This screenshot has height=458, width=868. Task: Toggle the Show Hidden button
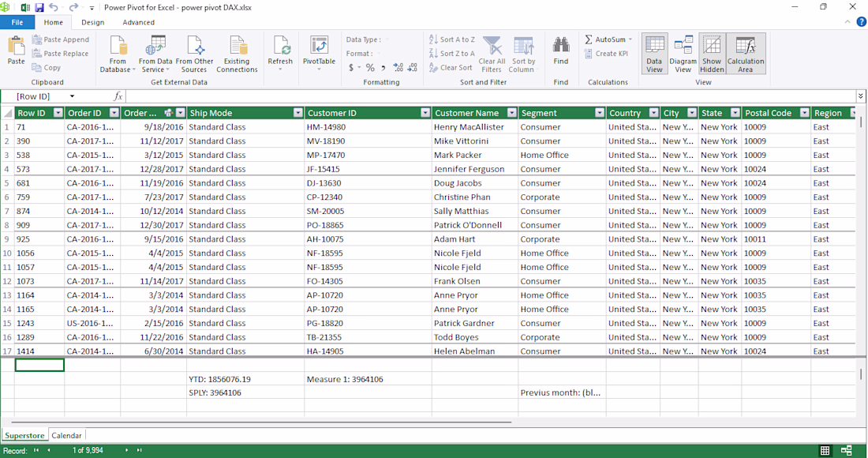point(711,54)
